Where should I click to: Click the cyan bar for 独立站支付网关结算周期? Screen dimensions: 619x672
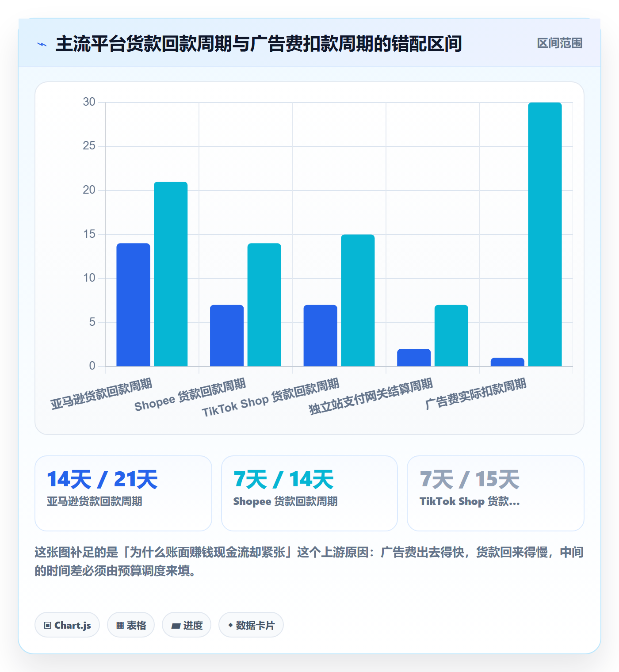(451, 336)
